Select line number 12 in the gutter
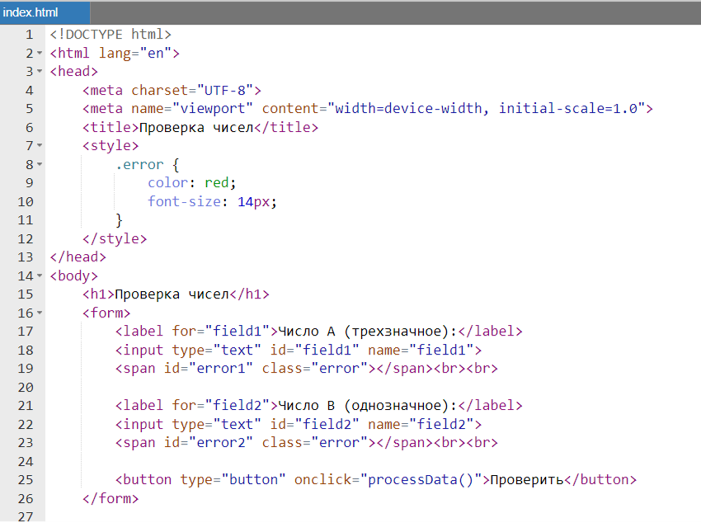 [x=26, y=239]
